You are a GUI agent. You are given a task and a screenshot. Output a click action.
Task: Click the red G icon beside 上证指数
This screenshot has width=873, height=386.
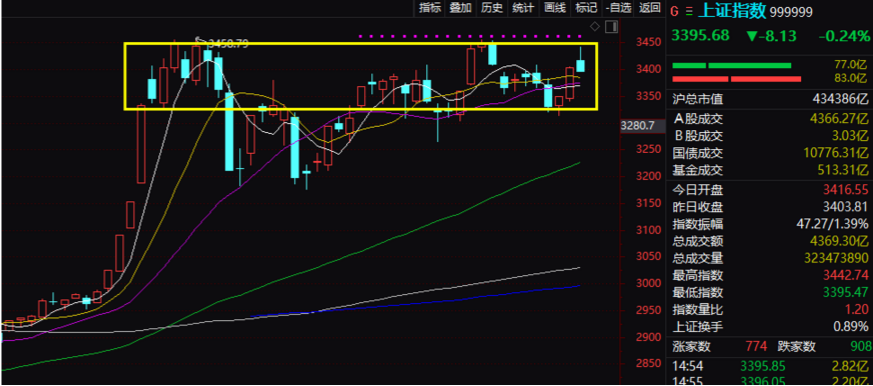point(675,11)
